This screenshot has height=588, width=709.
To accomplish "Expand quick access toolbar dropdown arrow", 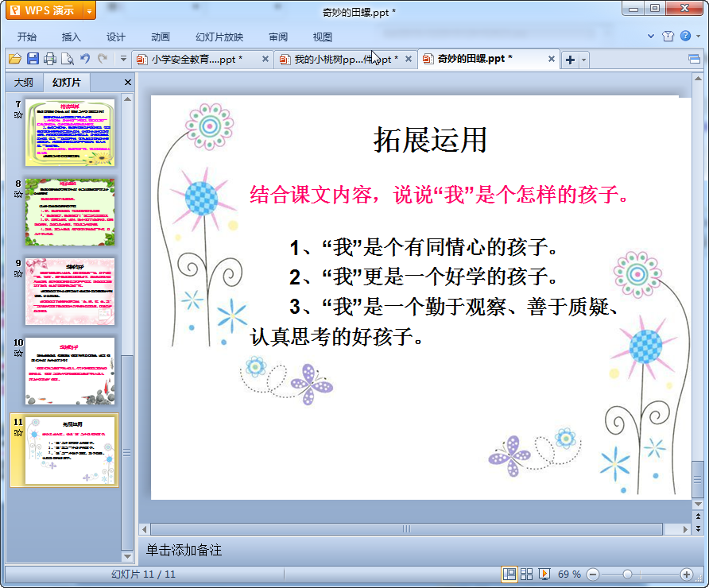I will click(123, 59).
